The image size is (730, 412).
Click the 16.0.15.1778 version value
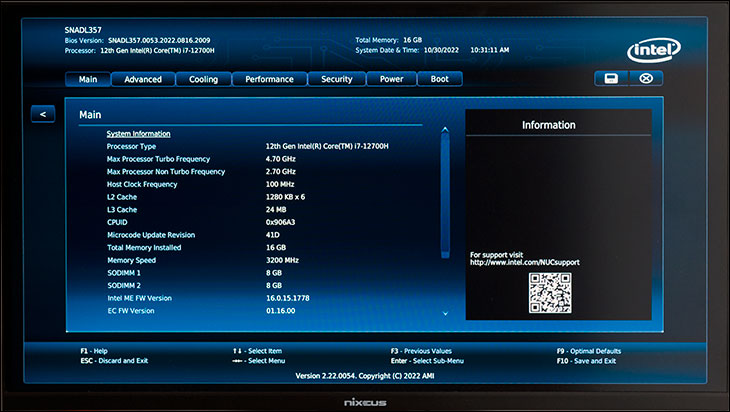click(x=288, y=298)
